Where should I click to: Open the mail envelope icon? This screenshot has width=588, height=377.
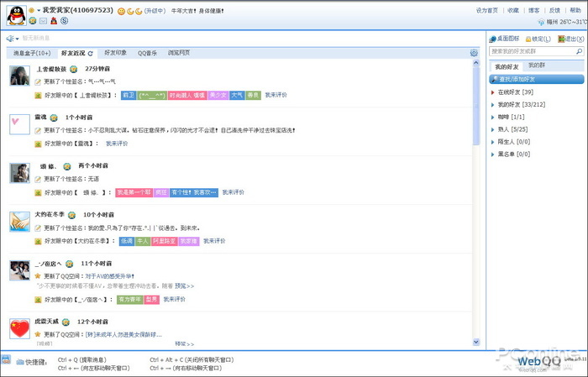click(x=43, y=21)
